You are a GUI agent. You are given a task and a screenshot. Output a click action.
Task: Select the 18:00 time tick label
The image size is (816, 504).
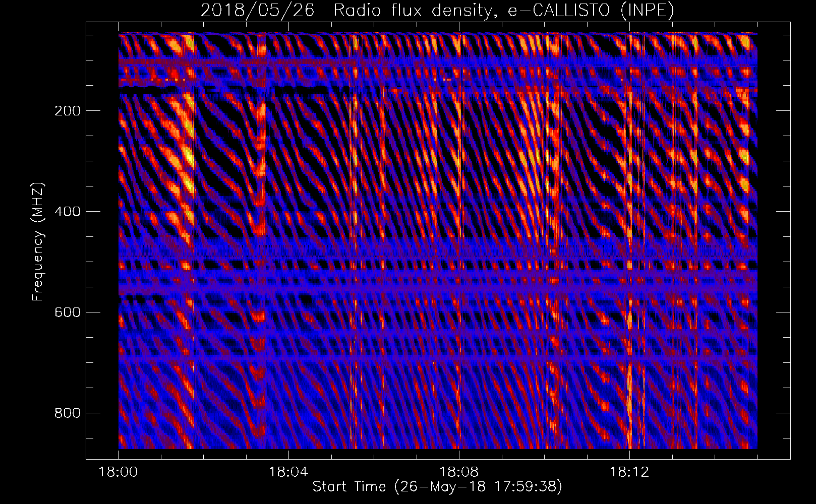(118, 472)
